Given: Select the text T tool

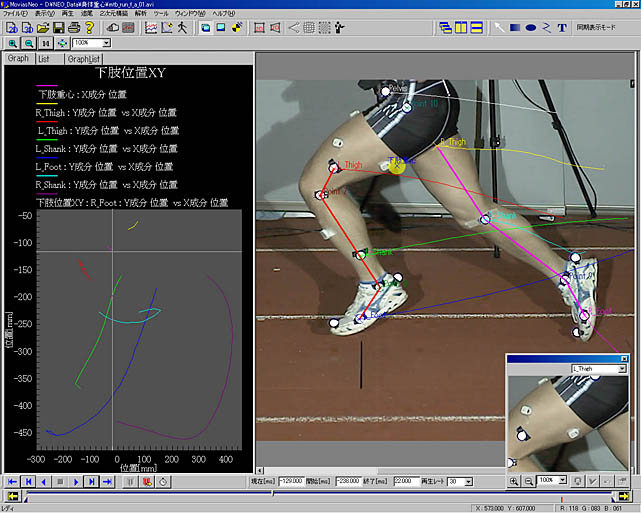Looking at the screenshot, I should [562, 28].
